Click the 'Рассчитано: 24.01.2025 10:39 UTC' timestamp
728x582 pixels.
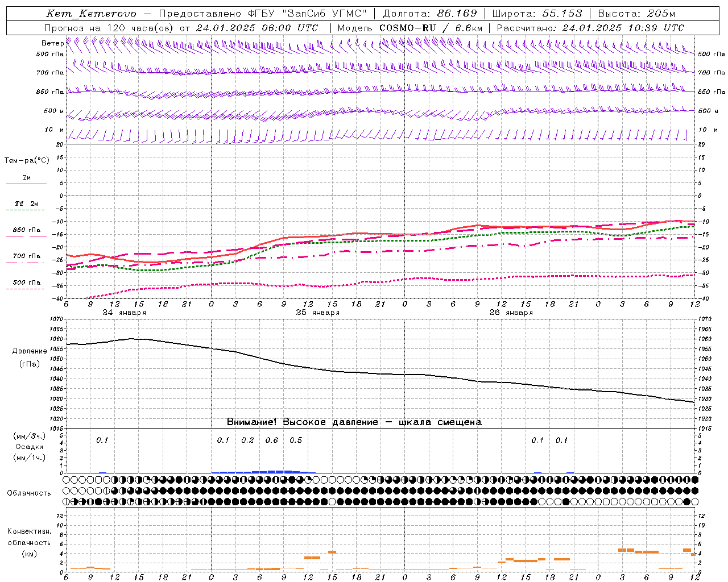point(591,28)
